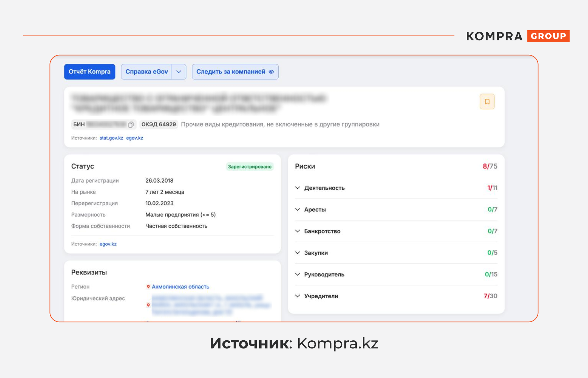
Task: Expand the Руководитель risk section
Action: click(396, 274)
